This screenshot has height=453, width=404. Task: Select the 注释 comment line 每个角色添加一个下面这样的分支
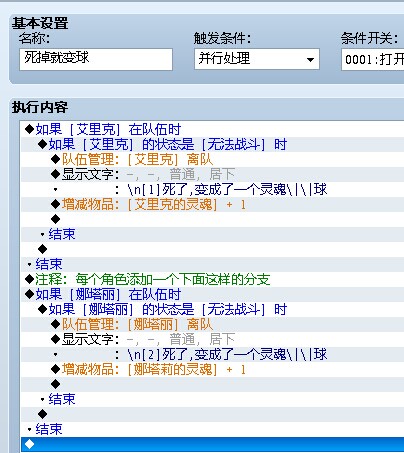212,279
